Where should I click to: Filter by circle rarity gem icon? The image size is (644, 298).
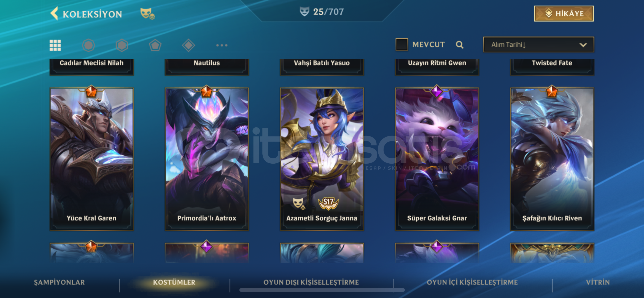pos(88,45)
